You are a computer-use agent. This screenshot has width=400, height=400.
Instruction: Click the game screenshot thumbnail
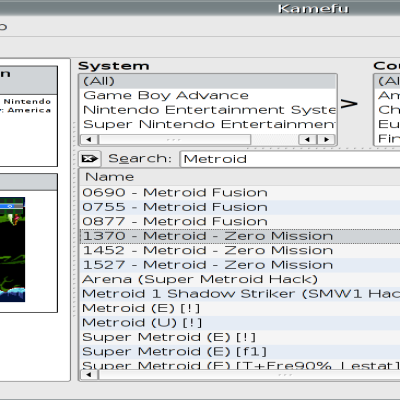point(12,250)
